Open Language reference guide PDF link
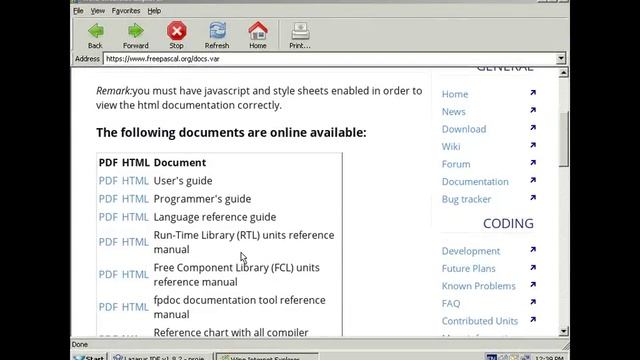The width and height of the screenshot is (640, 360). (x=108, y=217)
